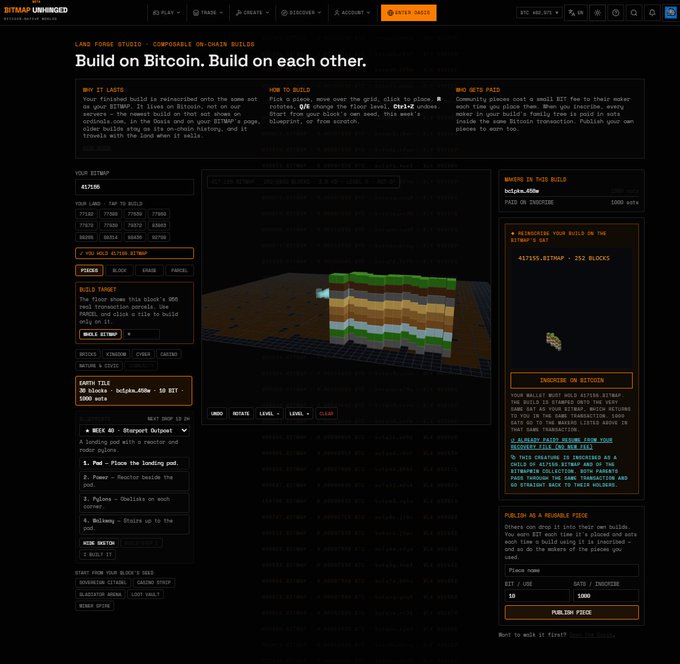Expand the Create menu

pyautogui.click(x=252, y=13)
